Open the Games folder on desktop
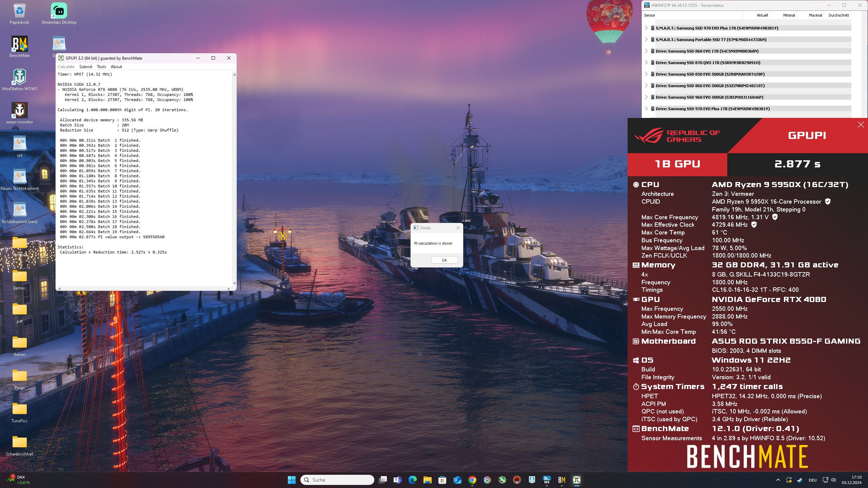 point(19,346)
